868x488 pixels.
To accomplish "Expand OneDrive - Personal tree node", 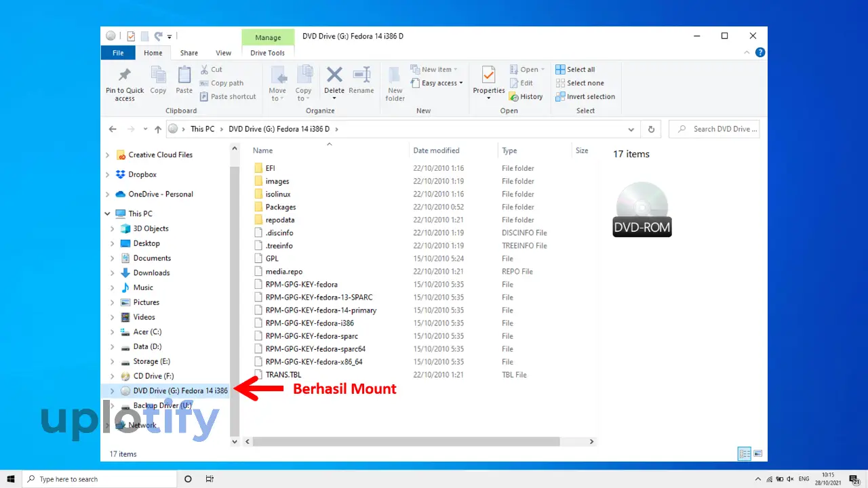I will 108,194.
